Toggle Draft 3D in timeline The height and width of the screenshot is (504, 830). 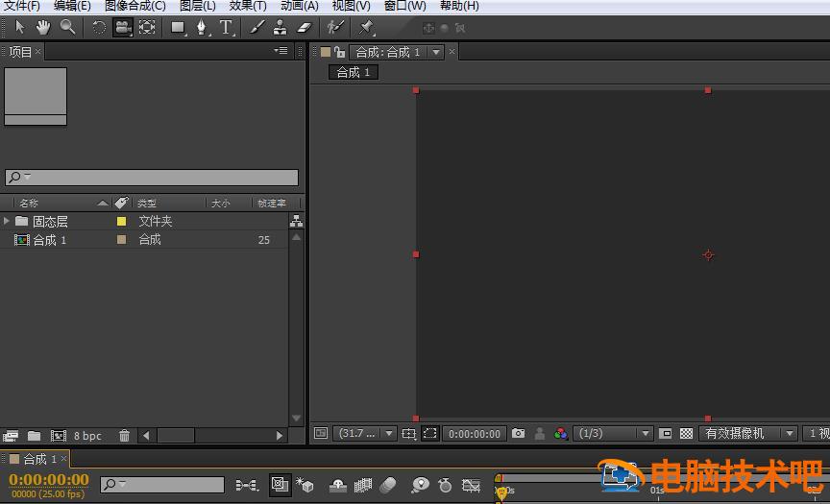click(x=305, y=485)
